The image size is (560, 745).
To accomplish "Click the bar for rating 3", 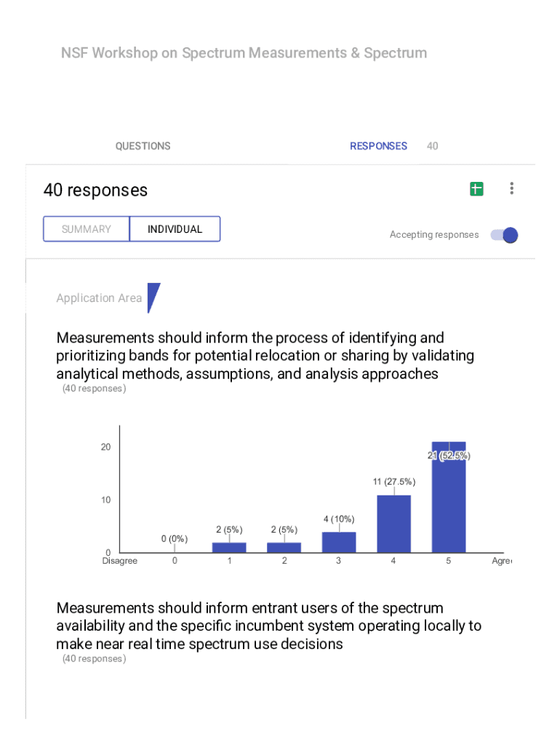I will (339, 543).
